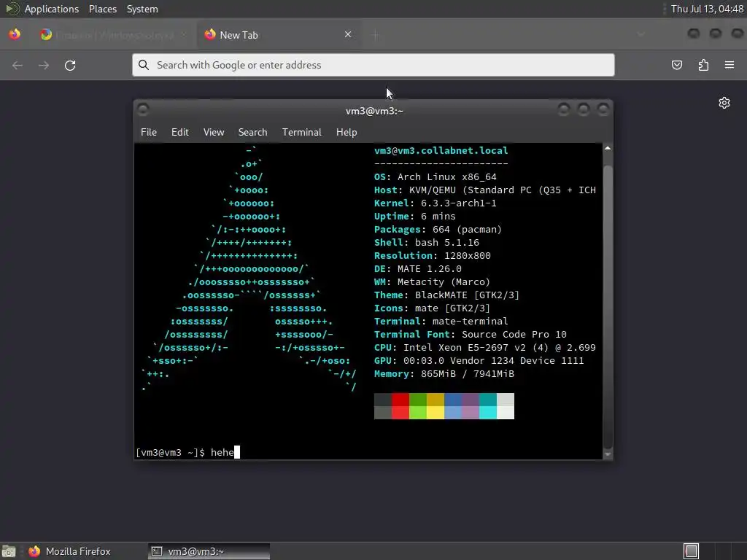Screen dimensions: 747x560
Task: Click the vm3@vm3.collabnet.local header text
Action: pyautogui.click(x=441, y=150)
